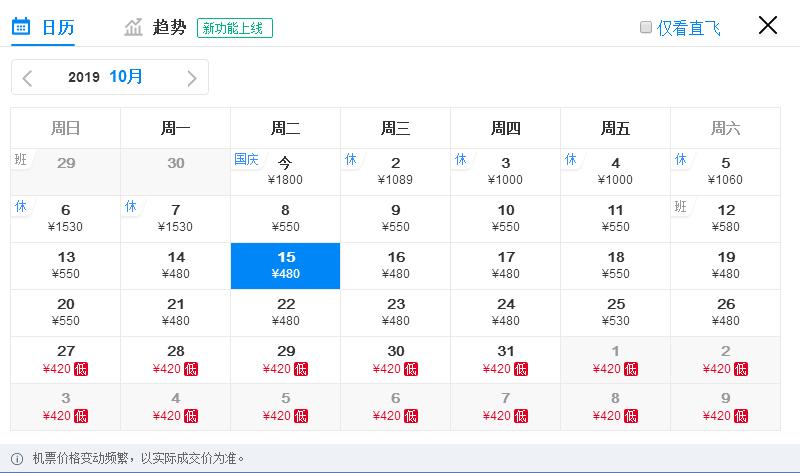Image resolution: width=800 pixels, height=473 pixels.
Task: Click the greyed-out September 30 cell
Action: [176, 172]
